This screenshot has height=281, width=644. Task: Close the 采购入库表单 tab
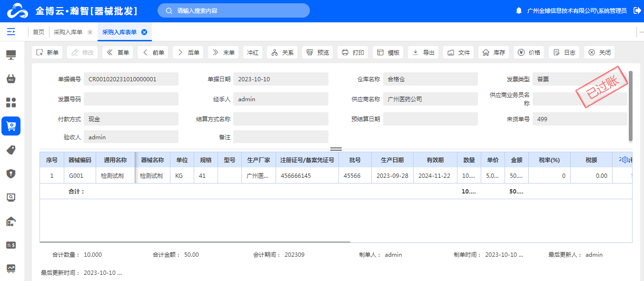(x=144, y=32)
